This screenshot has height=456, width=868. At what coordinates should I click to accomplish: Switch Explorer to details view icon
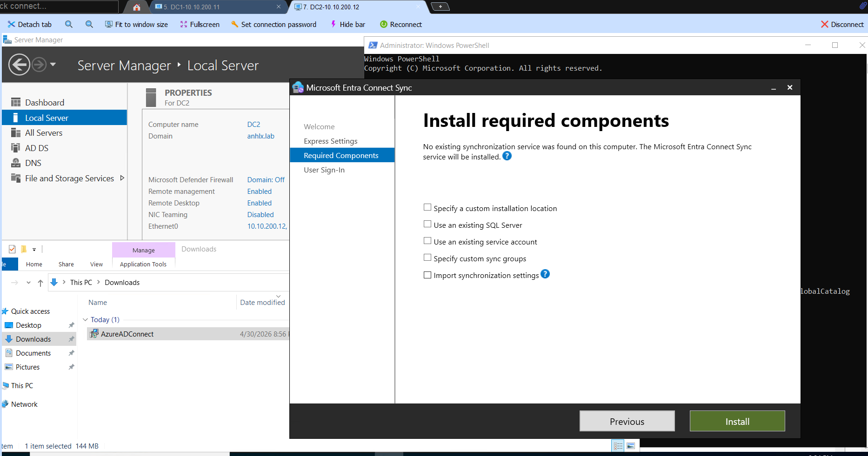click(x=618, y=446)
